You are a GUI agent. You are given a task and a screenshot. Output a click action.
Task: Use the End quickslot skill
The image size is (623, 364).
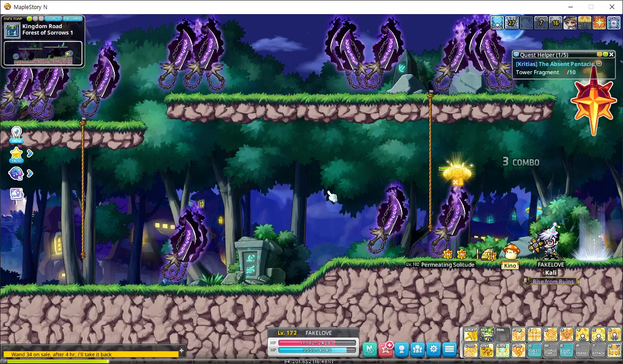(x=503, y=350)
